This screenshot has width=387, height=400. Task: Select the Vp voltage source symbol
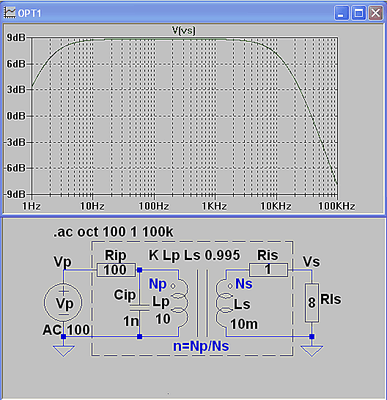point(64,303)
